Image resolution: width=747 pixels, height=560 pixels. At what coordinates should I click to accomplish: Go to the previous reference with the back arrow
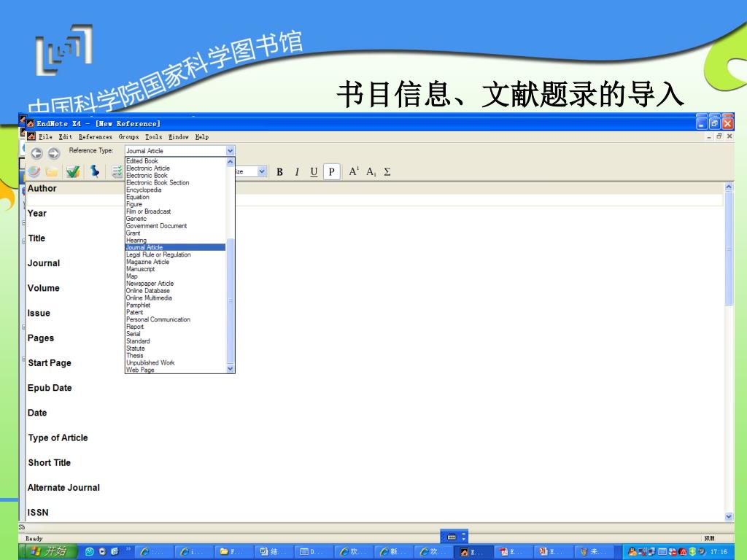click(x=36, y=153)
